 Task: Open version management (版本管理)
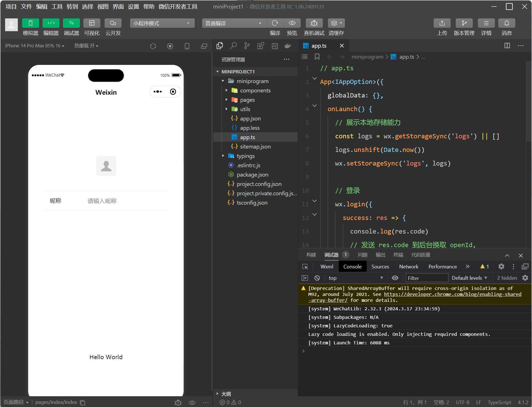point(464,23)
